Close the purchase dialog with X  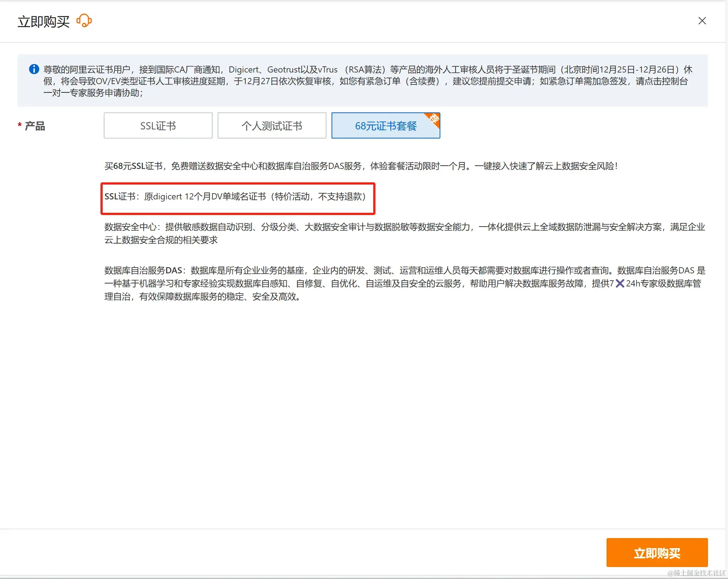[702, 21]
